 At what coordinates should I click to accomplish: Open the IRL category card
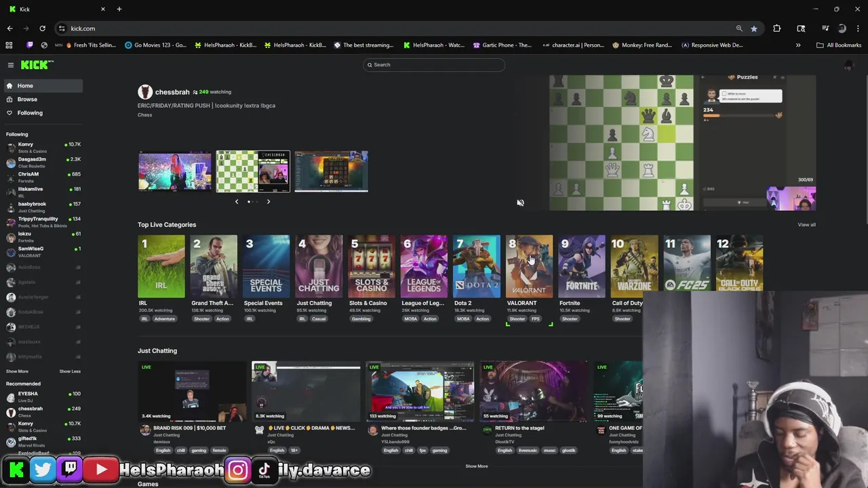click(161, 266)
